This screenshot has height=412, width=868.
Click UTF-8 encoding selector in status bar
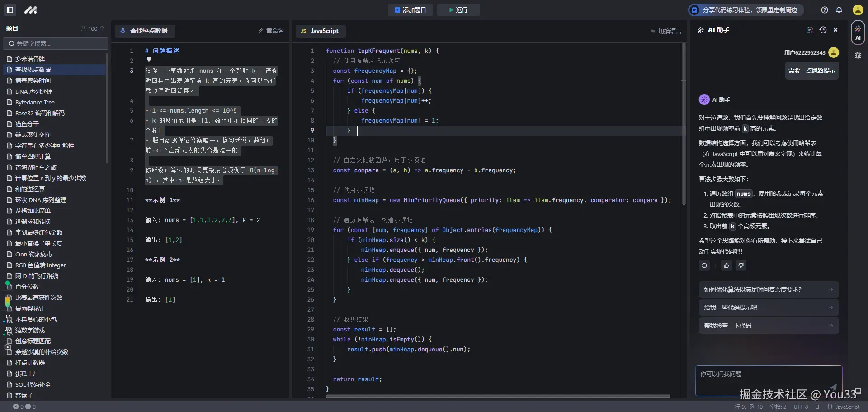pos(801,407)
